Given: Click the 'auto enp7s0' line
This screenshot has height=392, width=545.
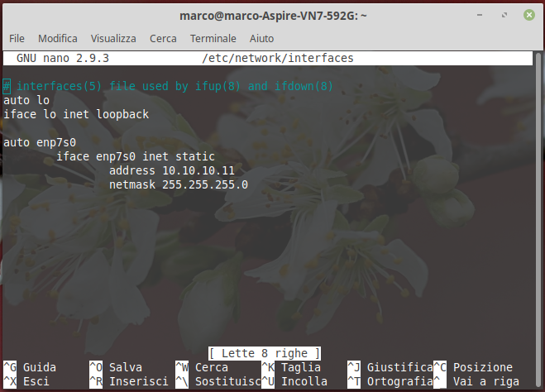Looking at the screenshot, I should 40,142.
